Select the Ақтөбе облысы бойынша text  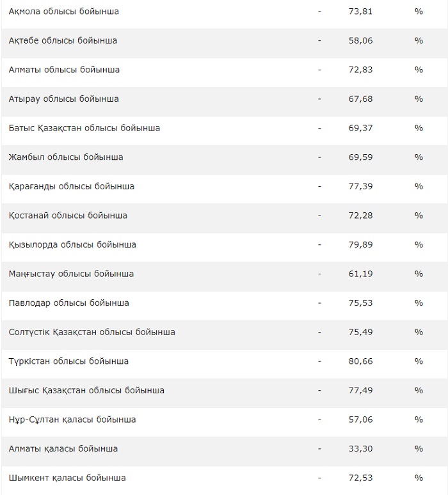point(63,40)
